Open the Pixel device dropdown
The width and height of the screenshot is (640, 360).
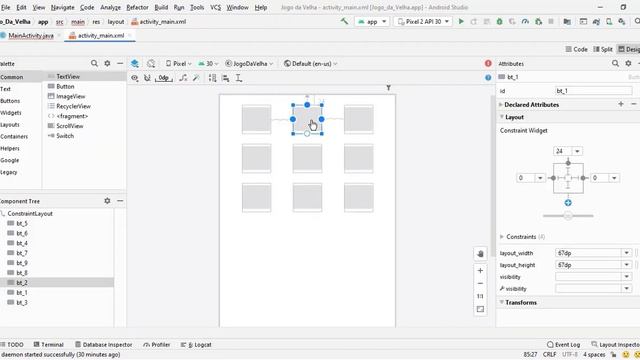(178, 63)
